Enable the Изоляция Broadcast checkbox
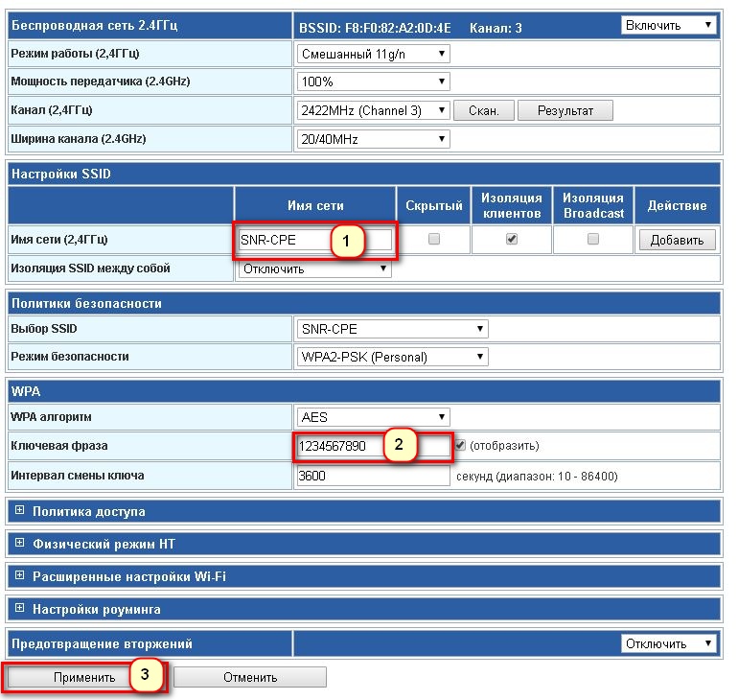738x700 pixels. [x=593, y=240]
